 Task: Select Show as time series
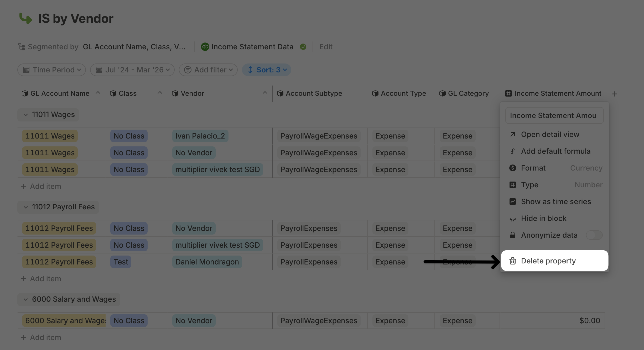[x=556, y=201]
